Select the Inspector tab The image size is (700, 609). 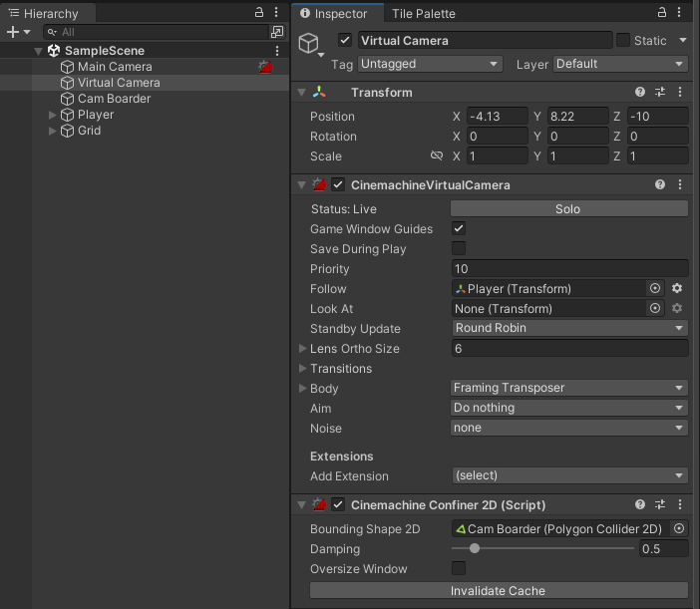(337, 13)
